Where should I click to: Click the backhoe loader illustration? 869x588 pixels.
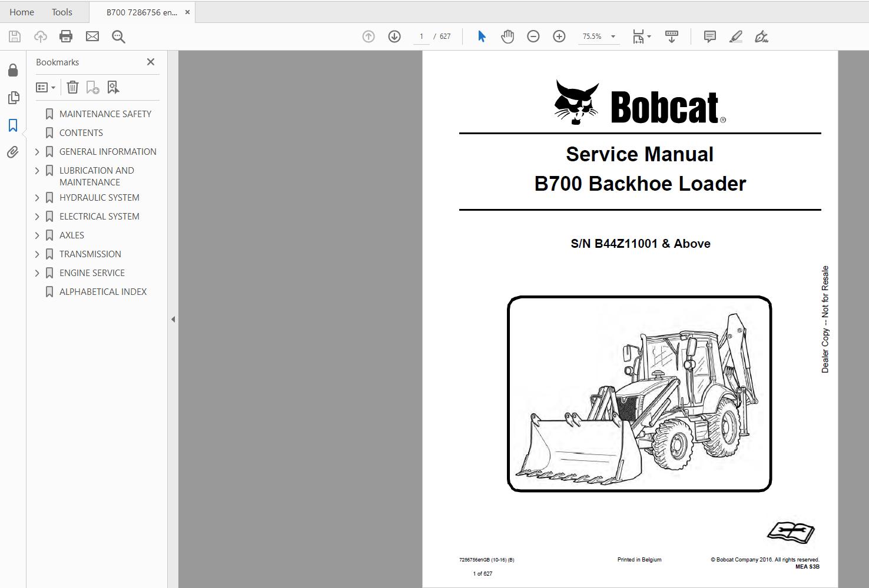pos(639,394)
